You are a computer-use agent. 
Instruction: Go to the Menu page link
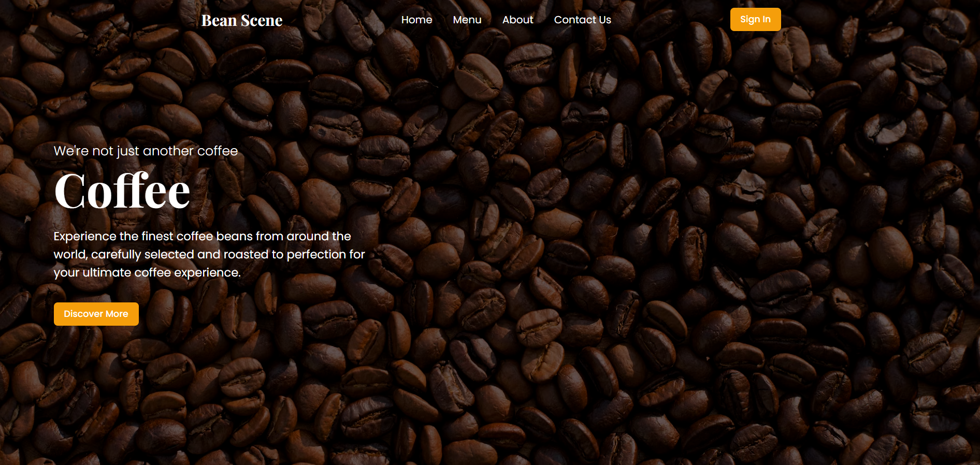(467, 20)
